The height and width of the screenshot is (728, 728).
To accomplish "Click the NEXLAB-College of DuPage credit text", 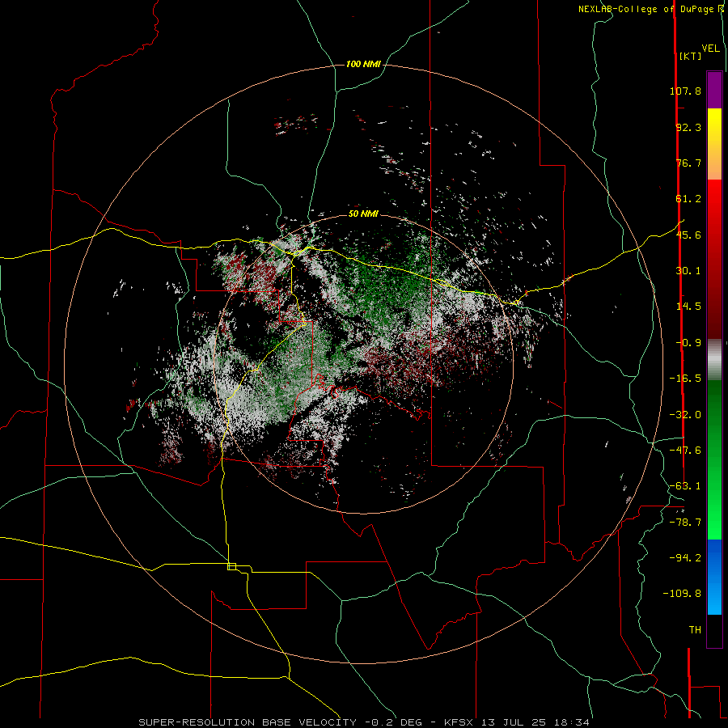I will coord(650,9).
